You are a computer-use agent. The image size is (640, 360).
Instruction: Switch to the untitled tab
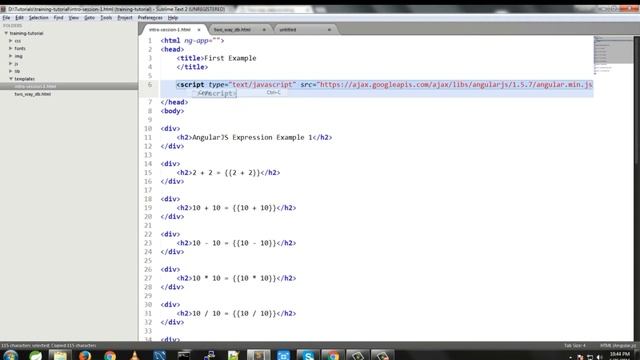tap(288, 29)
